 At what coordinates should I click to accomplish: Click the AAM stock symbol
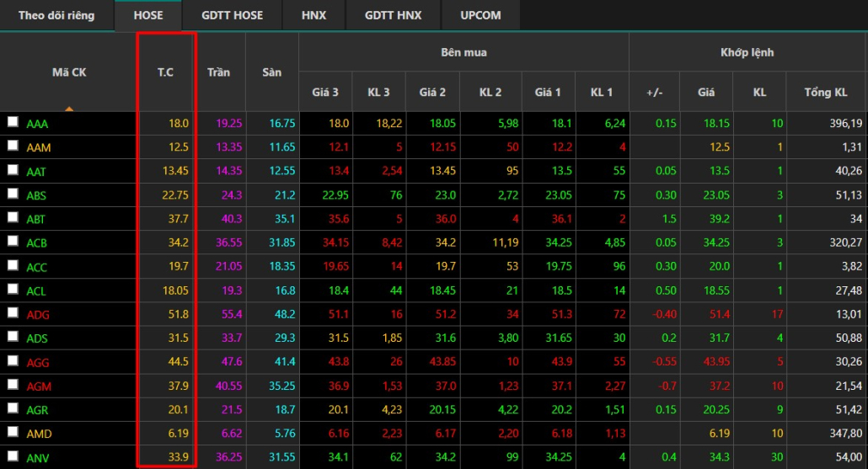tap(39, 147)
